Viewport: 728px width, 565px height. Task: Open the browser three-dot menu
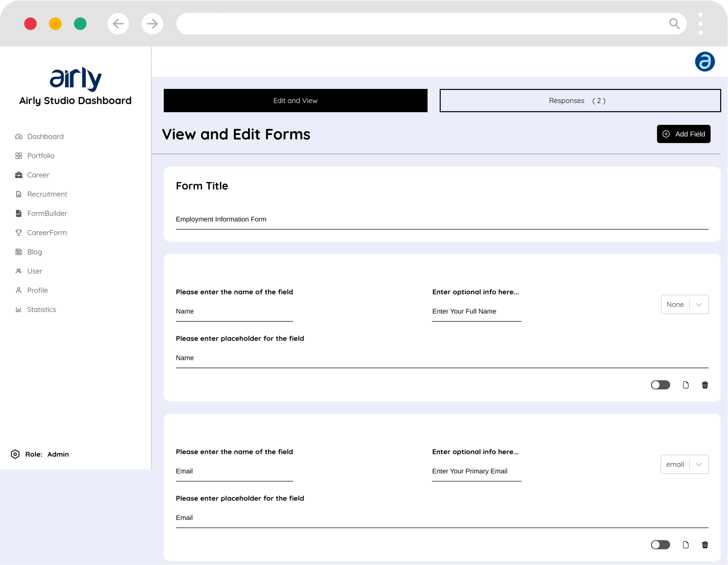(x=700, y=24)
